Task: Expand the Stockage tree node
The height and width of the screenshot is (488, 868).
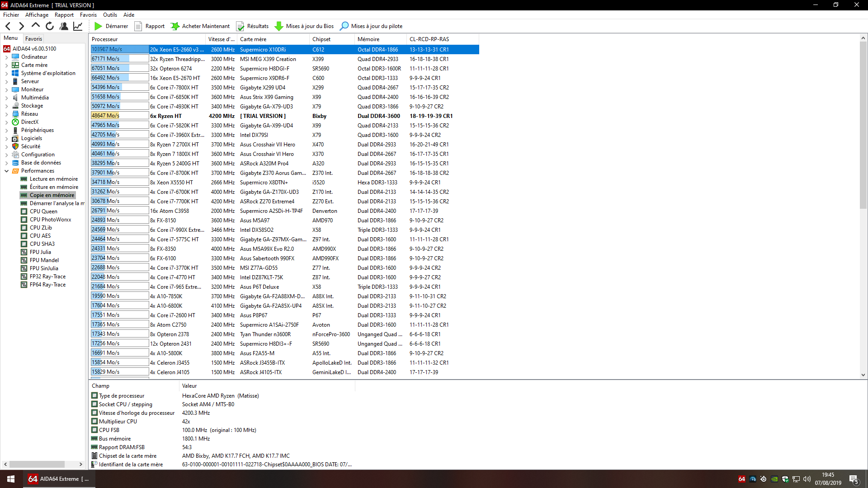Action: point(6,106)
